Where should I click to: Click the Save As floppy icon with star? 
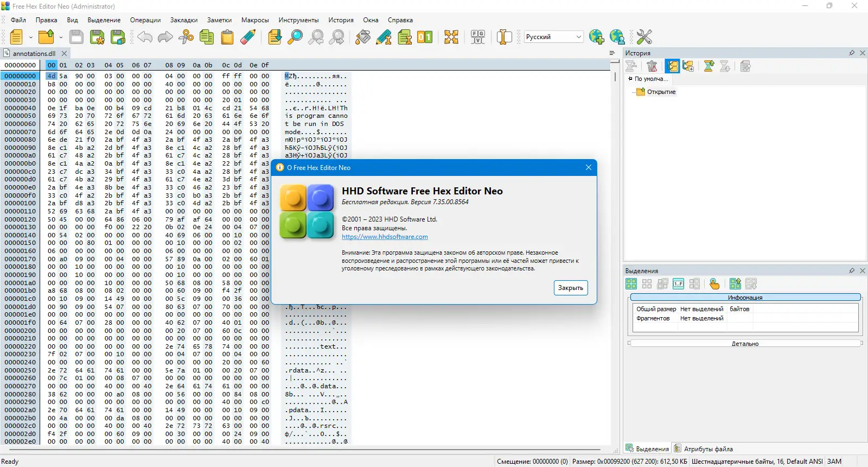97,37
